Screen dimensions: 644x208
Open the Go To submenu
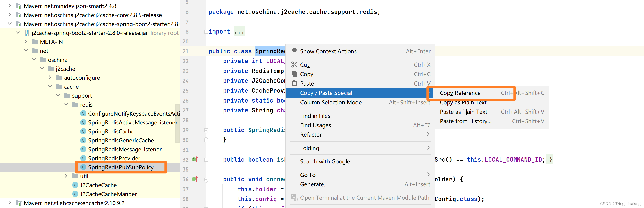(360, 175)
